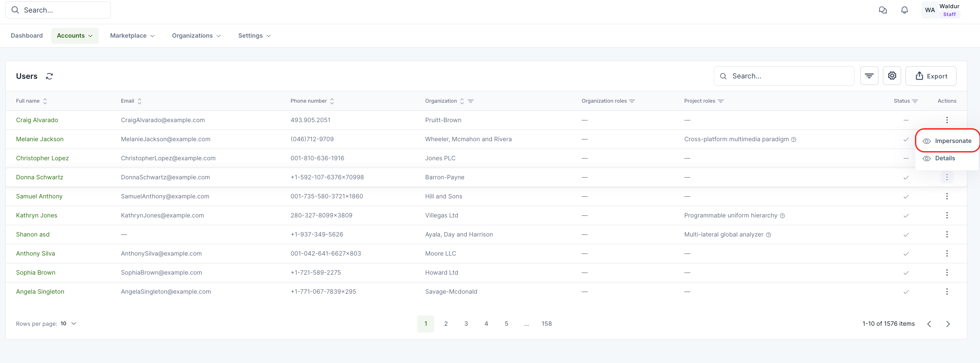The width and height of the screenshot is (980, 363).
Task: Refresh the Users table
Action: (49, 76)
